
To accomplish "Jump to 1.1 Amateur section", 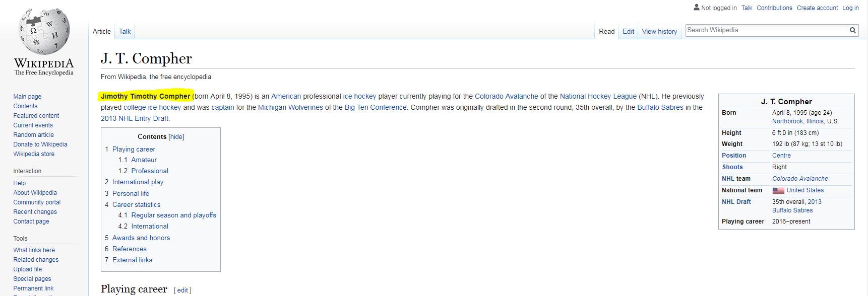I will coord(144,160).
